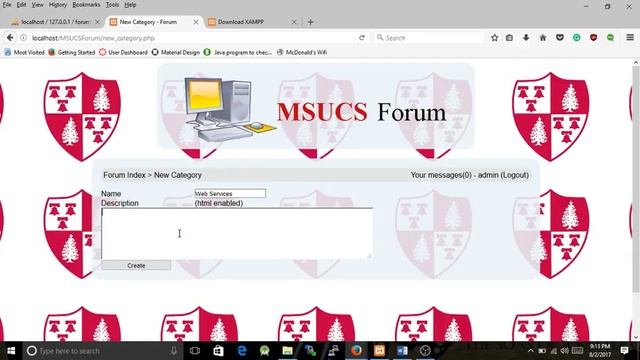The height and width of the screenshot is (360, 640).
Task: Open the Windows Start menu
Action: click(11, 351)
